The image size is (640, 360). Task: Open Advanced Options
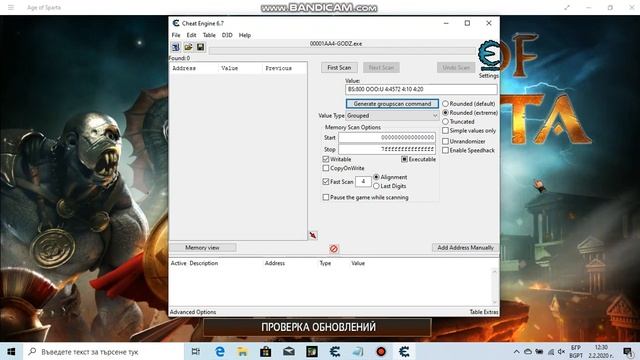(x=193, y=312)
